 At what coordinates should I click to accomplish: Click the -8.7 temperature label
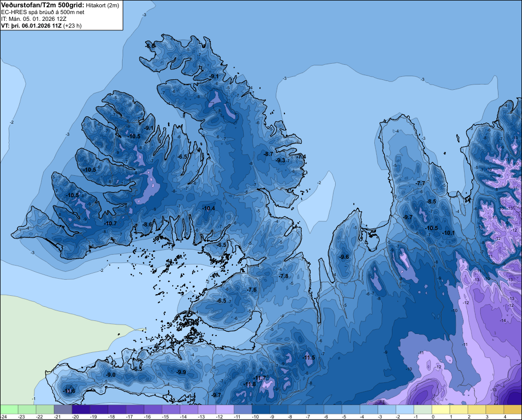[x=268, y=154]
